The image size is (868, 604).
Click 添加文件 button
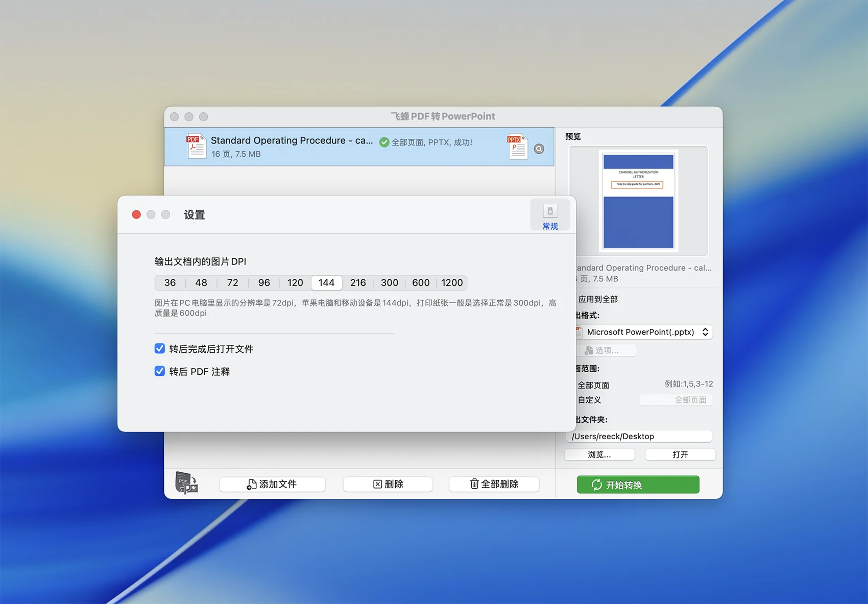pos(272,484)
